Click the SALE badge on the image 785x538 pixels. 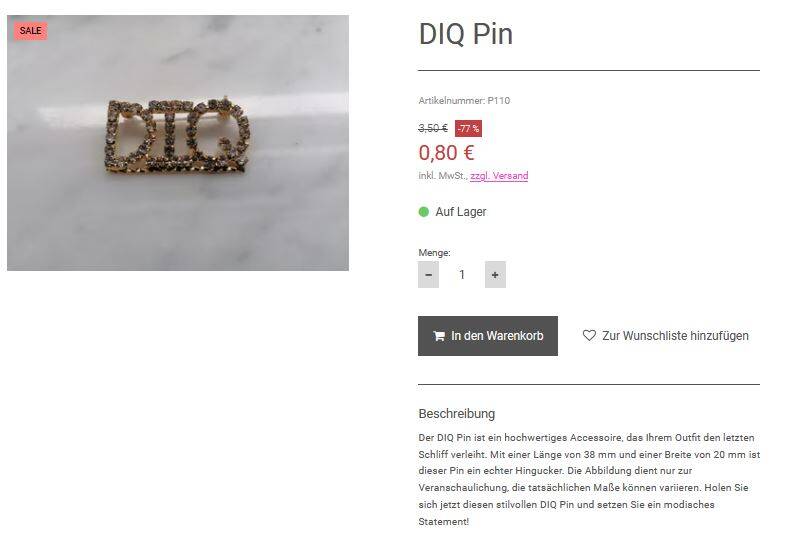click(x=31, y=31)
